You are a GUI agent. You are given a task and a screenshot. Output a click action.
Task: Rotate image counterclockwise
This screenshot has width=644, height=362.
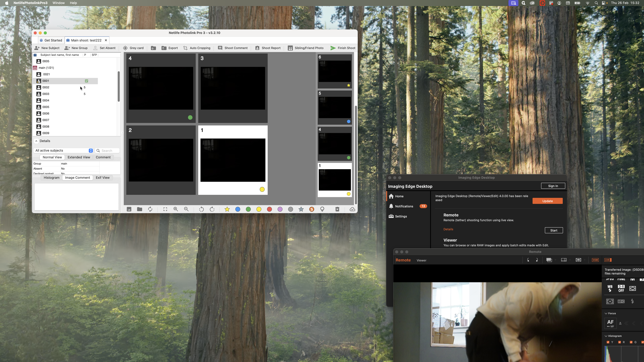201,209
